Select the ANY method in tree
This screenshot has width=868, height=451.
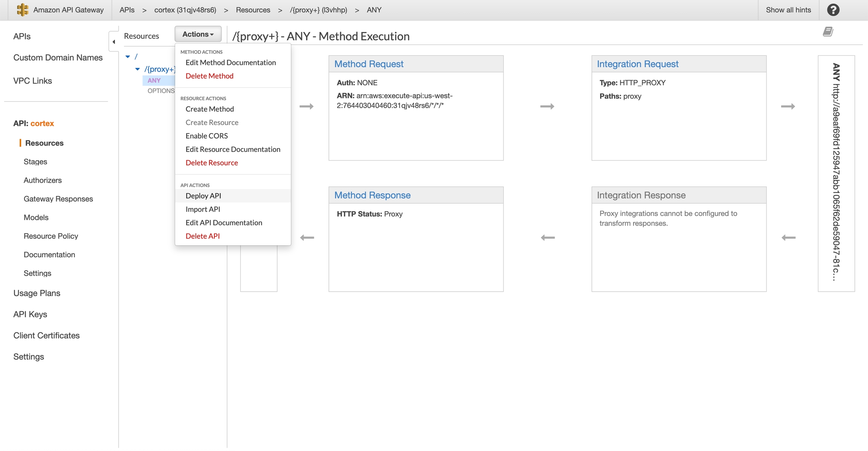click(x=154, y=80)
